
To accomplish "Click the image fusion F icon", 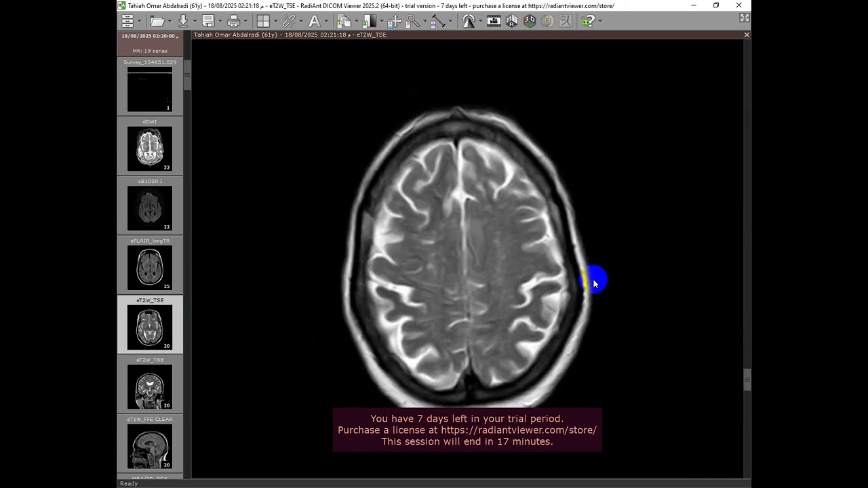I will (547, 21).
